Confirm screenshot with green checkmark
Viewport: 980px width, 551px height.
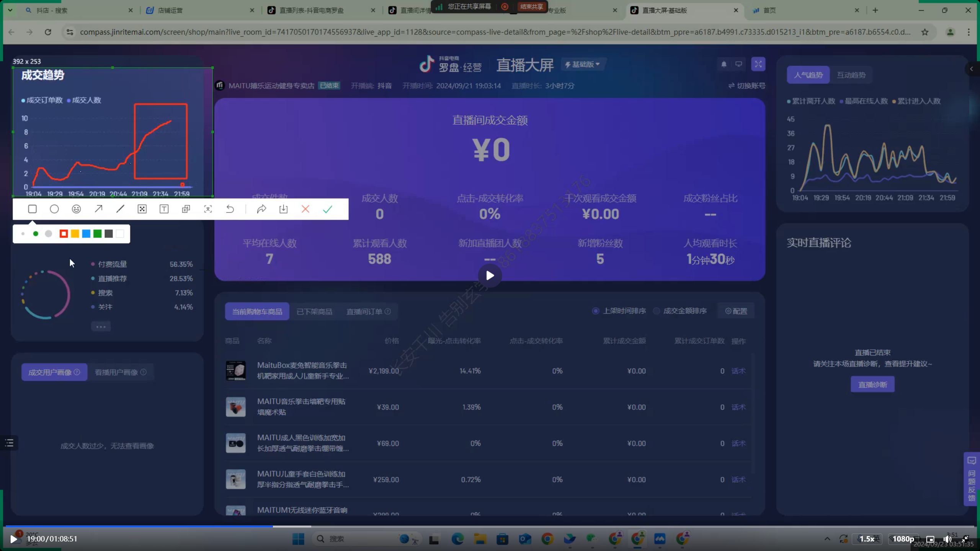(327, 209)
